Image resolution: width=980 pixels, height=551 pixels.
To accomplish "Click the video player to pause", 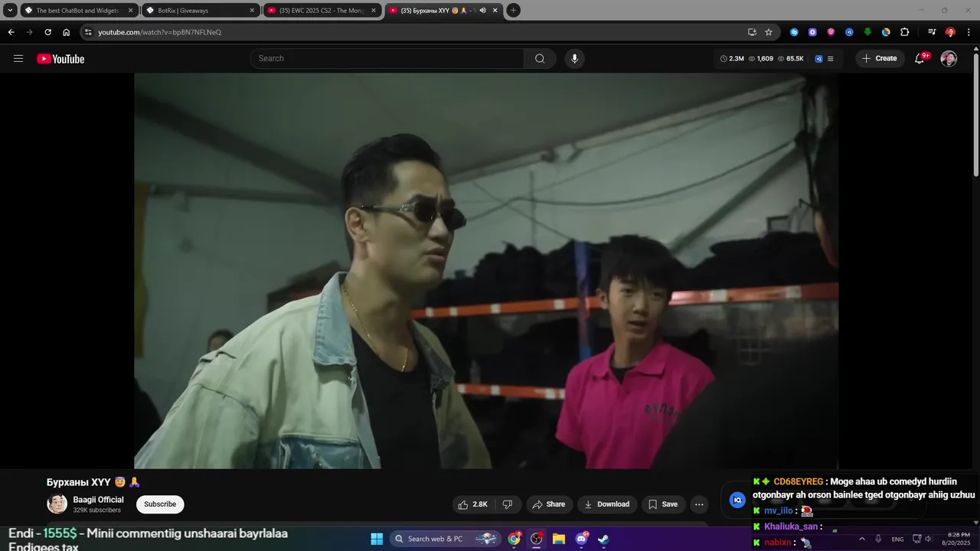I will tap(486, 271).
